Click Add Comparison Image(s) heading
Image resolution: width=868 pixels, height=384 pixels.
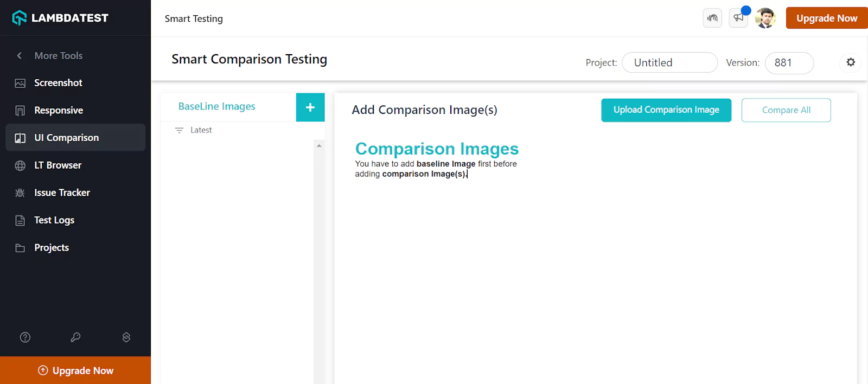424,110
